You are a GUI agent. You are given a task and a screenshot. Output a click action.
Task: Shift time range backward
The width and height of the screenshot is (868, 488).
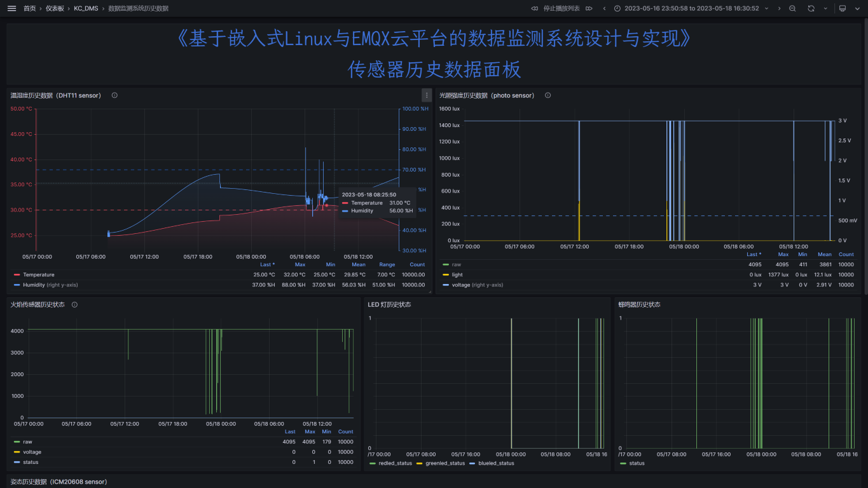pyautogui.click(x=604, y=8)
